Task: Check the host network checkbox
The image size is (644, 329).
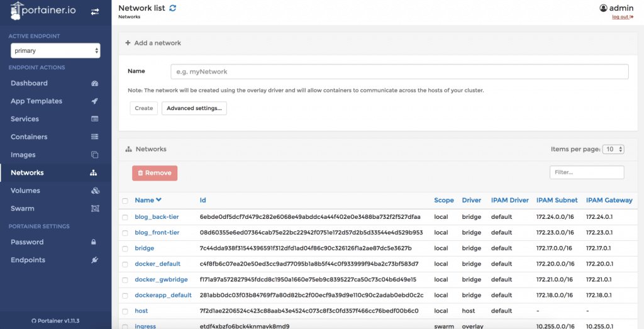Action: click(x=125, y=311)
